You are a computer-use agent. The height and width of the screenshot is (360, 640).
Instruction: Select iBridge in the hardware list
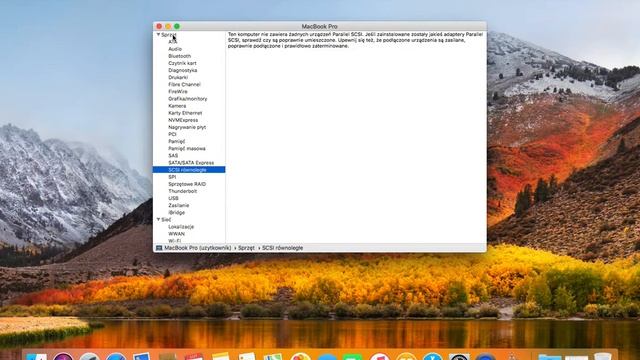[x=177, y=213]
